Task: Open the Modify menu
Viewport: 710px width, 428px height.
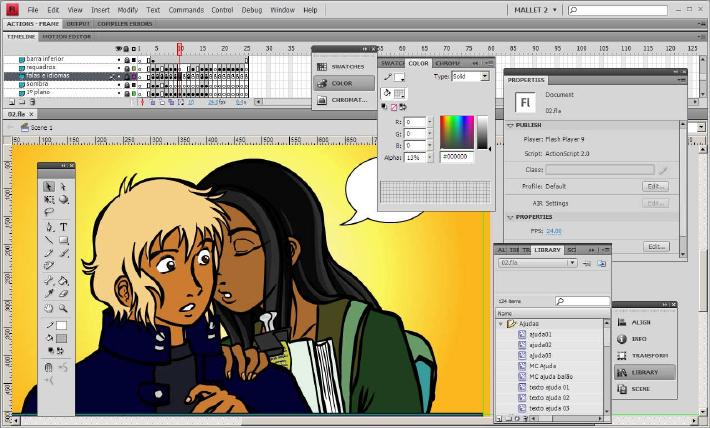Action: (127, 10)
